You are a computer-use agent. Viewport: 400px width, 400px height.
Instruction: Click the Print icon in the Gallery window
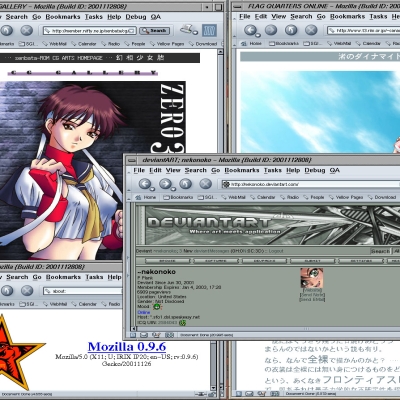(x=188, y=30)
